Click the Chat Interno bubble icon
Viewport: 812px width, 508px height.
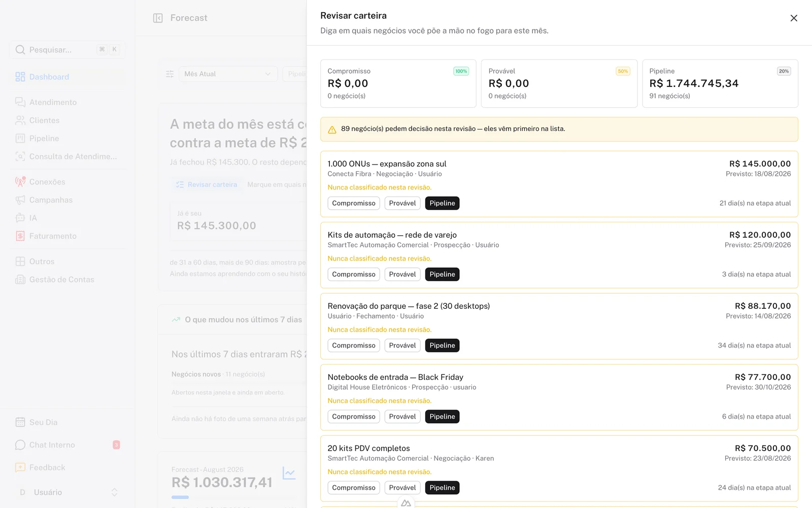click(x=20, y=445)
